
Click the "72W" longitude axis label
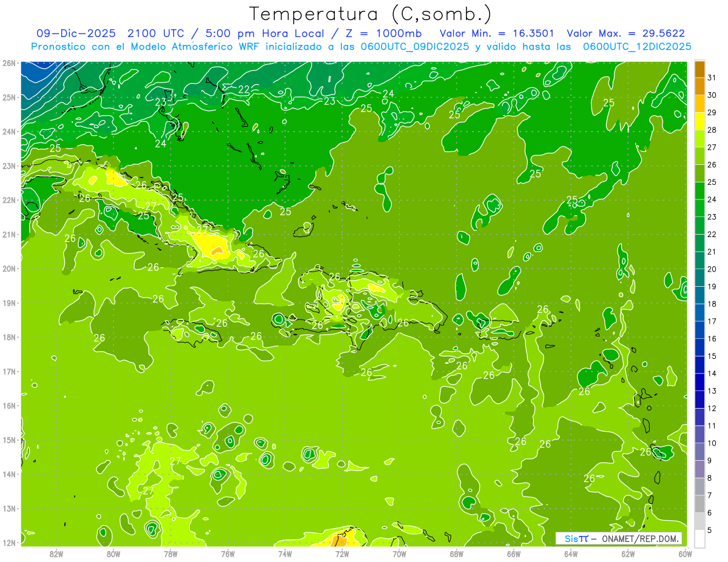click(x=342, y=554)
